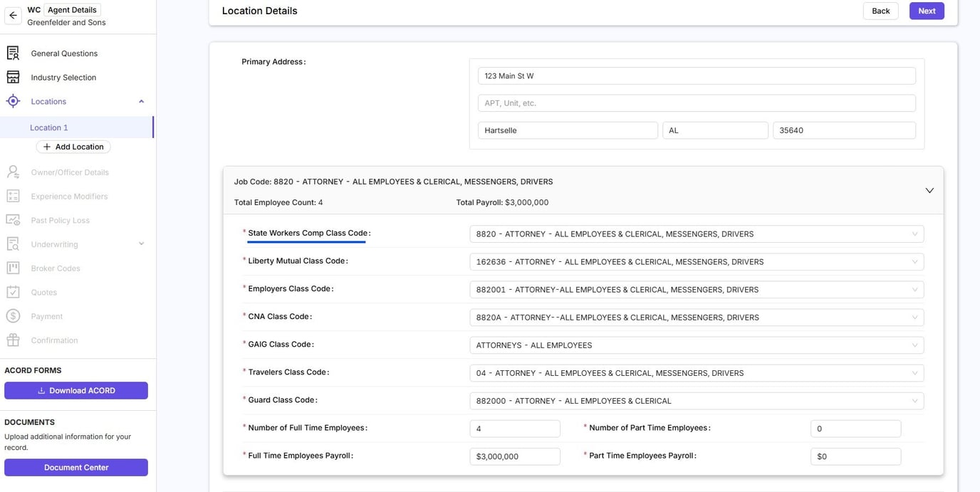980x492 pixels.
Task: Open Guard Class Code dropdown
Action: [697, 400]
